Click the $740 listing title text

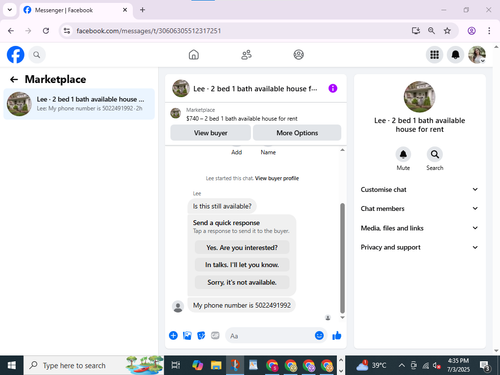coord(242,118)
